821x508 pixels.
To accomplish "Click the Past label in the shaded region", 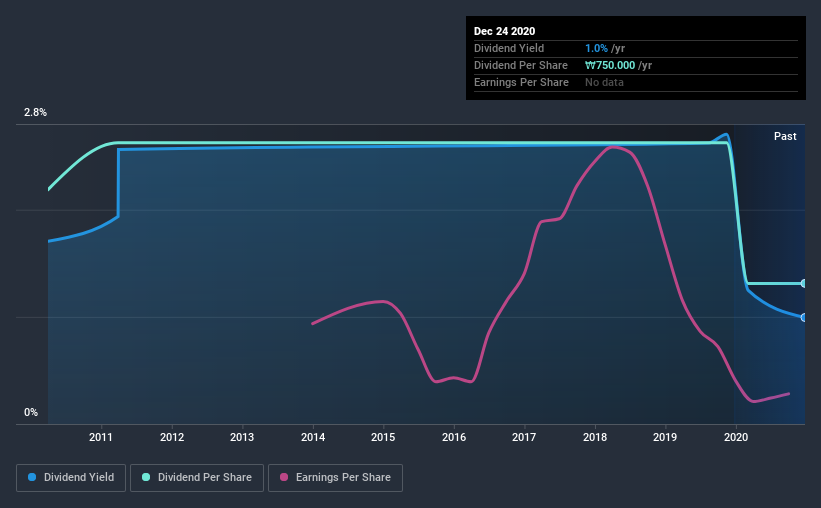I will (x=785, y=136).
